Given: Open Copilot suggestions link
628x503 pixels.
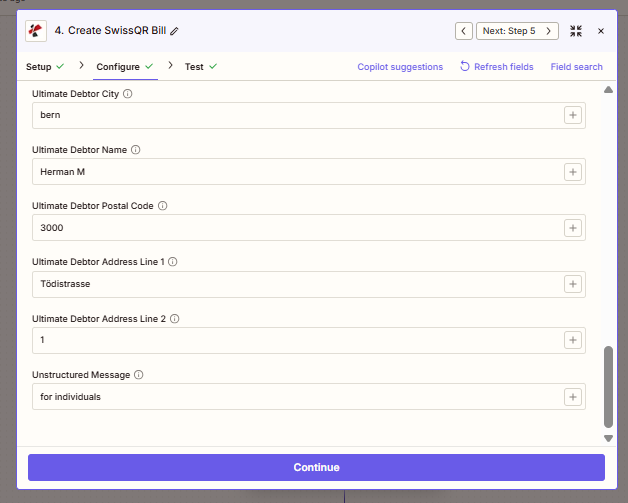Looking at the screenshot, I should 400,67.
